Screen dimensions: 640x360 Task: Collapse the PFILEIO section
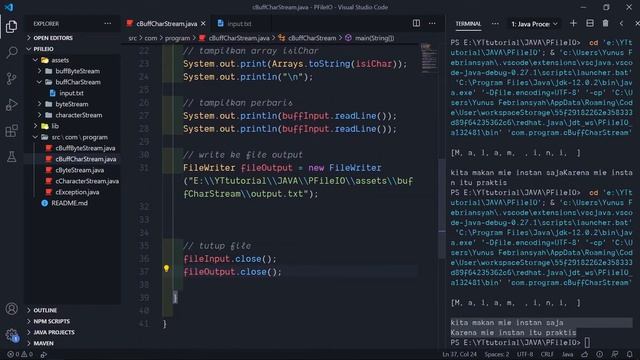click(x=72, y=49)
